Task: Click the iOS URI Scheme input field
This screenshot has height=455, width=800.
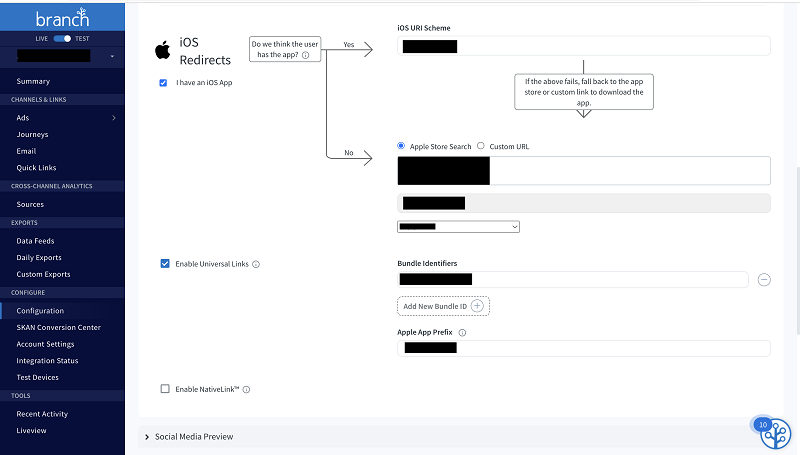Action: click(584, 46)
